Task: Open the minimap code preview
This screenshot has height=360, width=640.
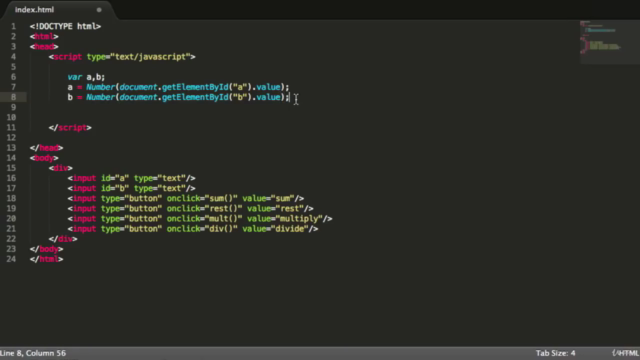Action: coord(610,42)
